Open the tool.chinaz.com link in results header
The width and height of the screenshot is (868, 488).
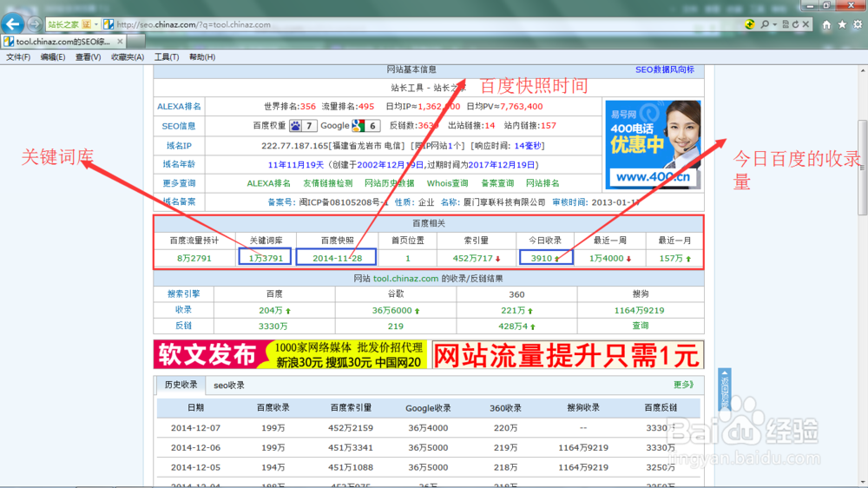(405, 279)
